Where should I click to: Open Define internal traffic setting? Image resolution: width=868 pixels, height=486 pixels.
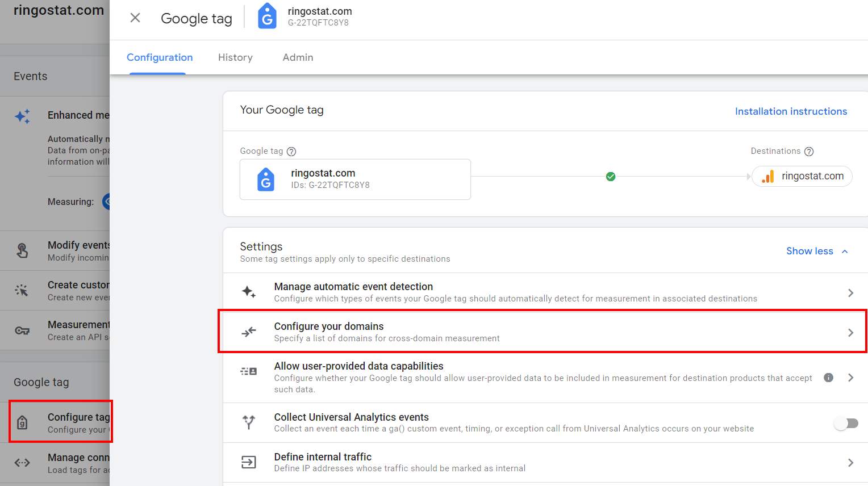click(545, 462)
